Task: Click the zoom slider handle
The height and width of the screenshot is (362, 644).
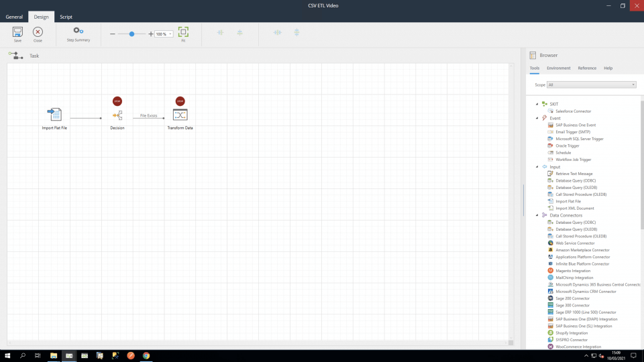Action: click(132, 34)
